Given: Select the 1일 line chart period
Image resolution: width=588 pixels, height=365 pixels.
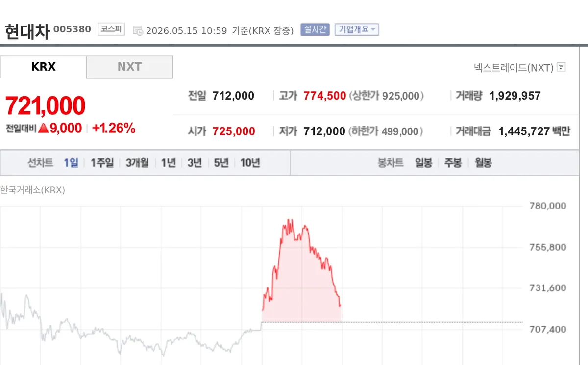Looking at the screenshot, I should (71, 163).
